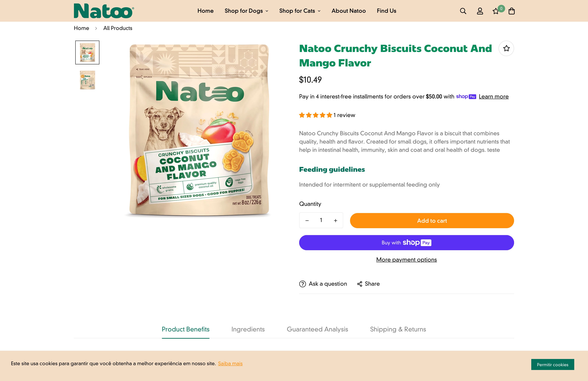Viewport: 588px width, 381px height.
Task: Expand the Shop for Dogs dropdown
Action: coord(246,11)
